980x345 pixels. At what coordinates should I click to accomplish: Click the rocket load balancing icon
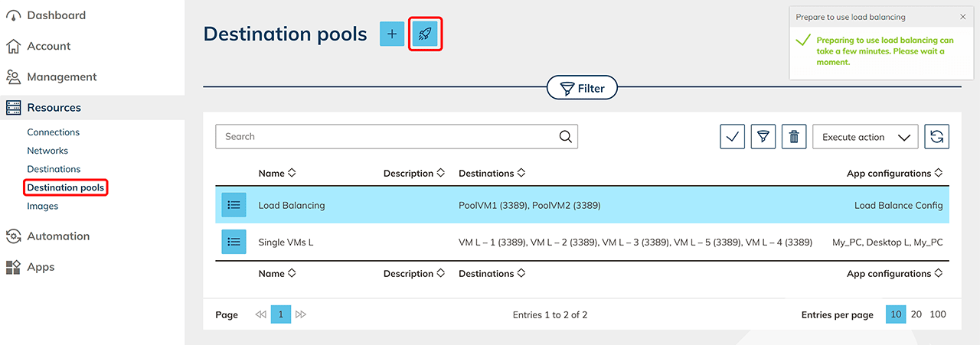pos(425,34)
